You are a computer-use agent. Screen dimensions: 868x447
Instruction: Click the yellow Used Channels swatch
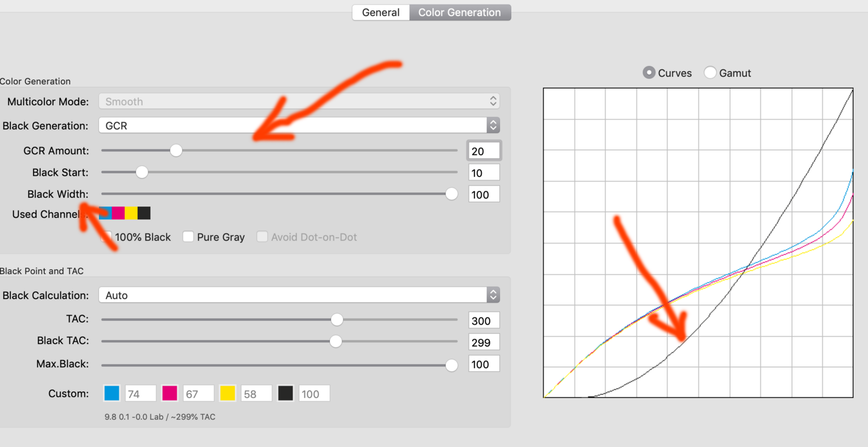pos(131,213)
